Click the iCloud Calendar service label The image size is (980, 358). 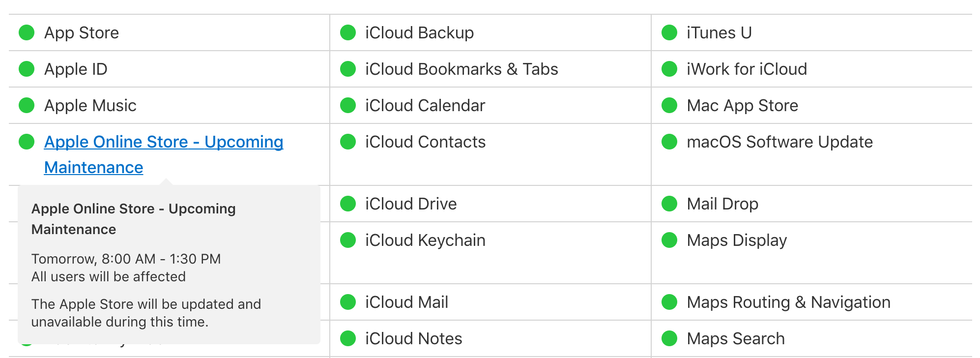coord(425,106)
